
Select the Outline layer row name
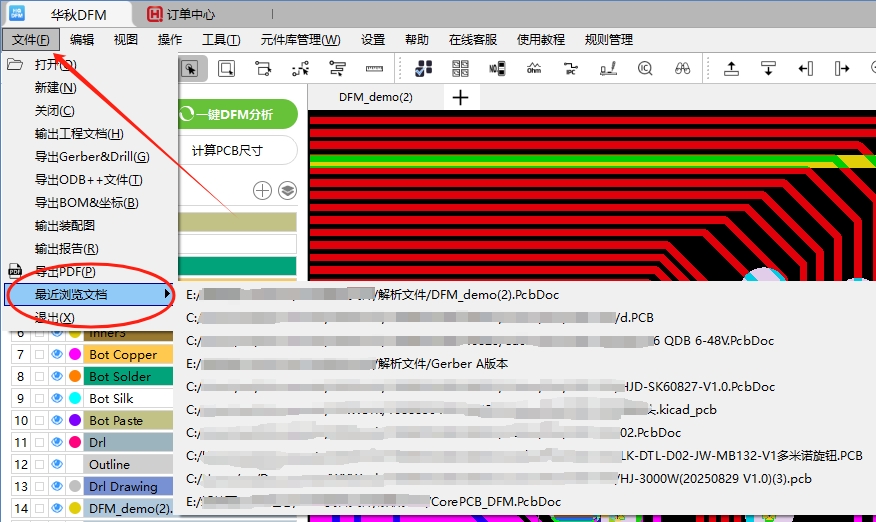110,464
